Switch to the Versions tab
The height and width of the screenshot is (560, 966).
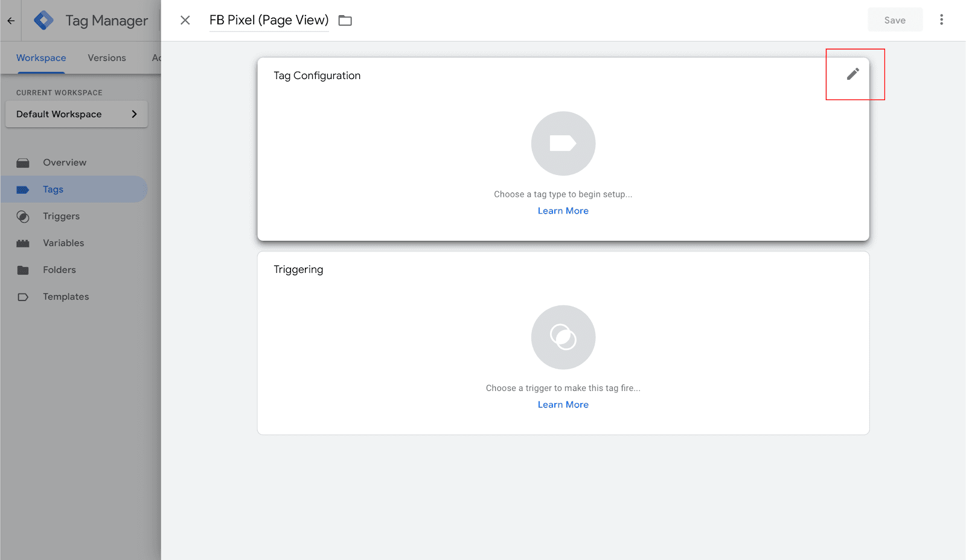pyautogui.click(x=107, y=58)
